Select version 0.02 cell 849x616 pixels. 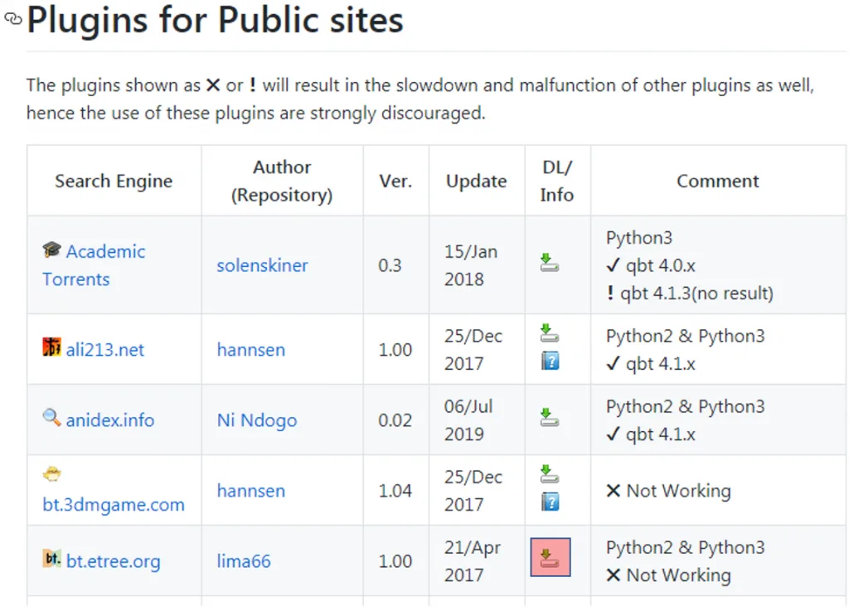click(395, 420)
